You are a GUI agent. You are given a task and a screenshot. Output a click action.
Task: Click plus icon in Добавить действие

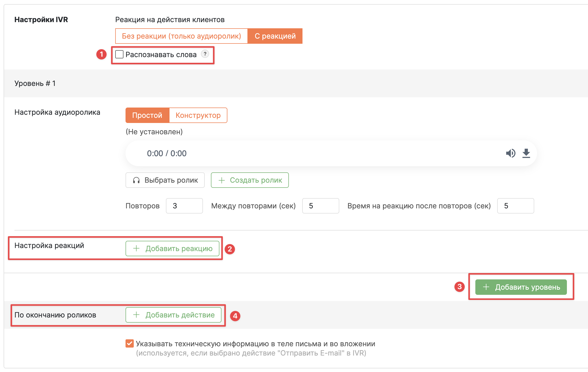pos(136,315)
